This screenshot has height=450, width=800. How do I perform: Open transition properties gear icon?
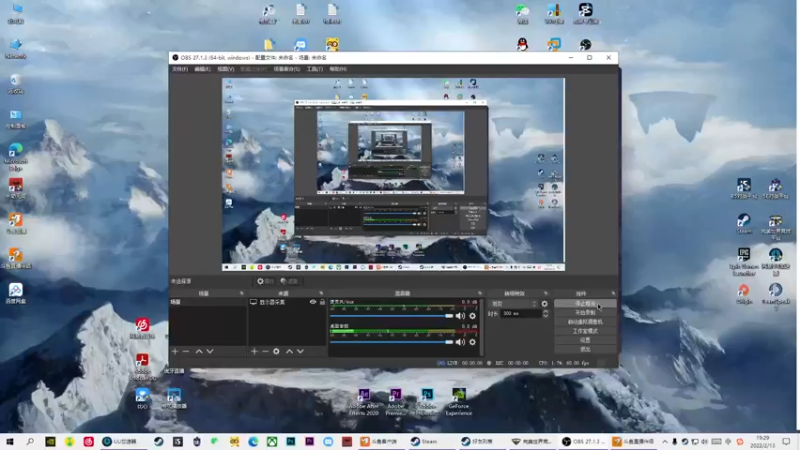tap(544, 304)
